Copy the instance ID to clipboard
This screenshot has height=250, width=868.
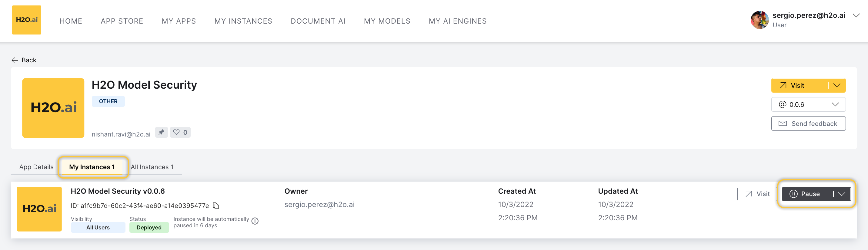click(216, 206)
